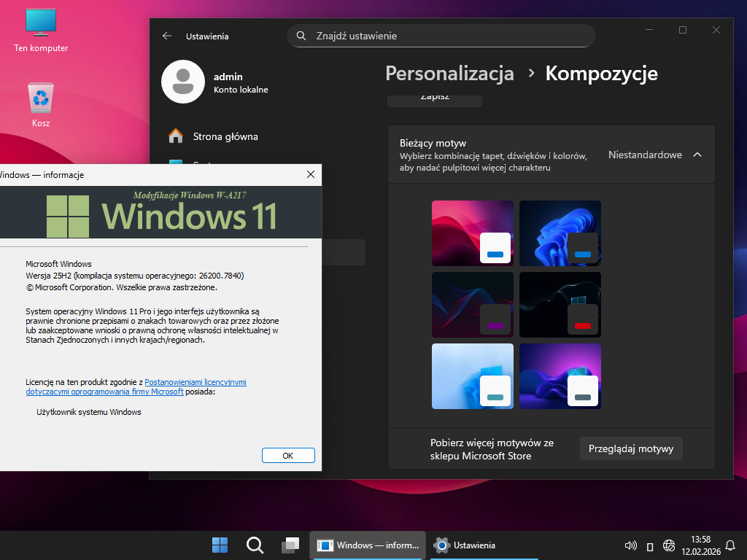Open the Postanowieniami licencyjnymi link
Viewport: 747px width, 560px height.
pos(195,382)
